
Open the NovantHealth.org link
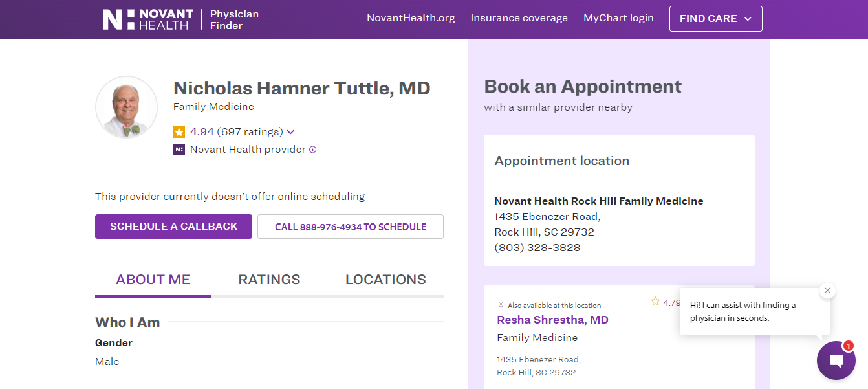pos(411,18)
